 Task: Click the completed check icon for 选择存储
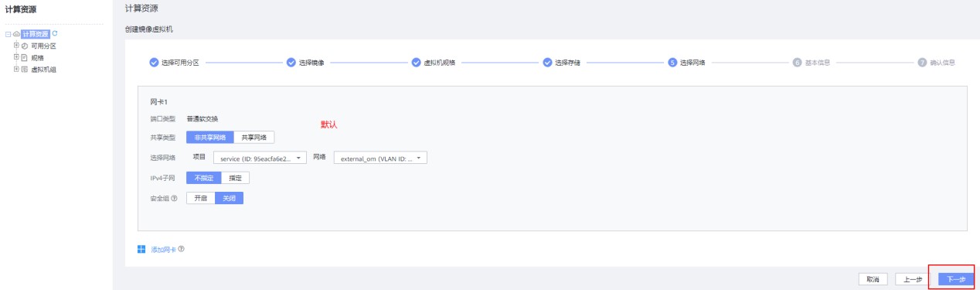tap(547, 63)
